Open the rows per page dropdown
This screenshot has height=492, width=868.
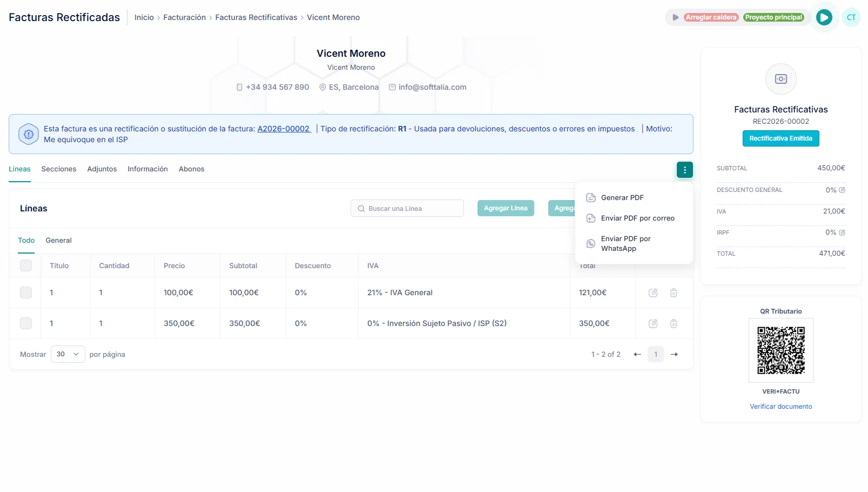[x=68, y=354]
